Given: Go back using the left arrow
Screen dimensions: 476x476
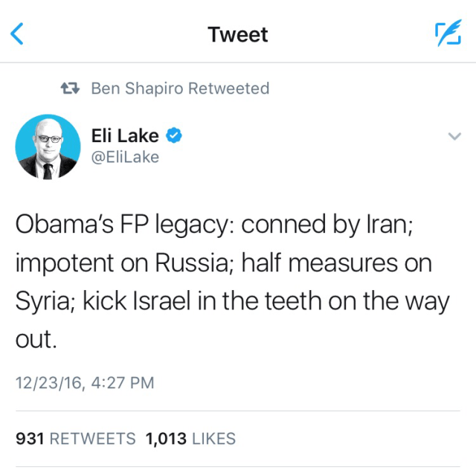Looking at the screenshot, I should (x=18, y=34).
